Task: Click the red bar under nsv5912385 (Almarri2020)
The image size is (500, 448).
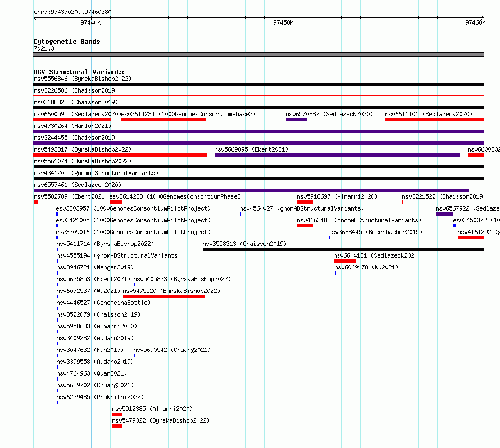Action: click(117, 414)
